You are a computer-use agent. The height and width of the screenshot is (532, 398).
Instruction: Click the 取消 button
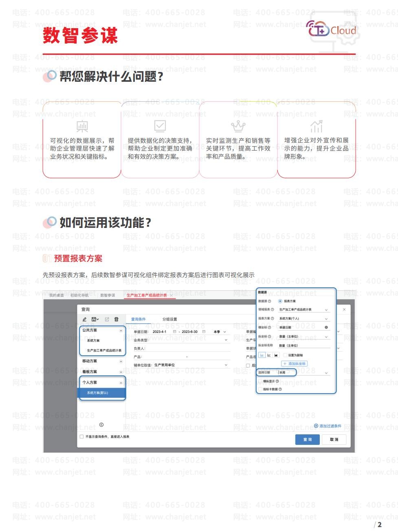tap(334, 440)
